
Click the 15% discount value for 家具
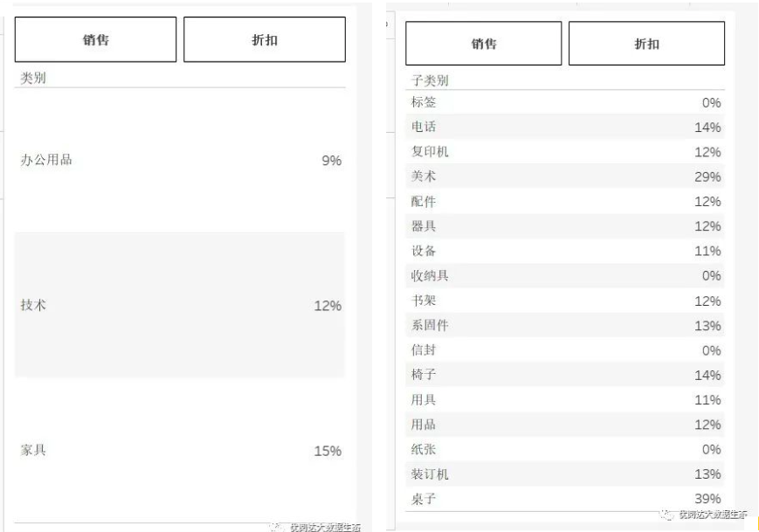pos(328,452)
